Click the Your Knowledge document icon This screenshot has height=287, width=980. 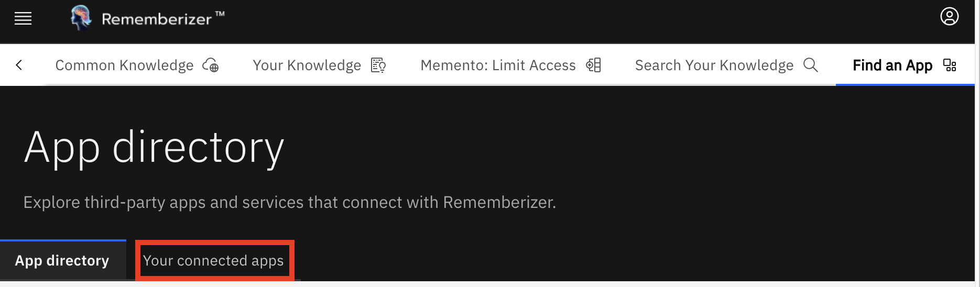click(378, 65)
